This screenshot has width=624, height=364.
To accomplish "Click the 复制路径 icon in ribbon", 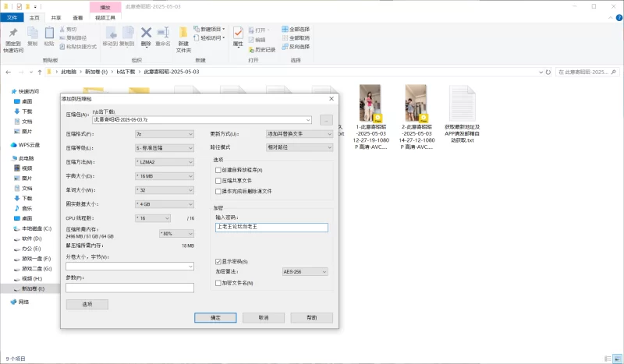I will coord(62,37).
